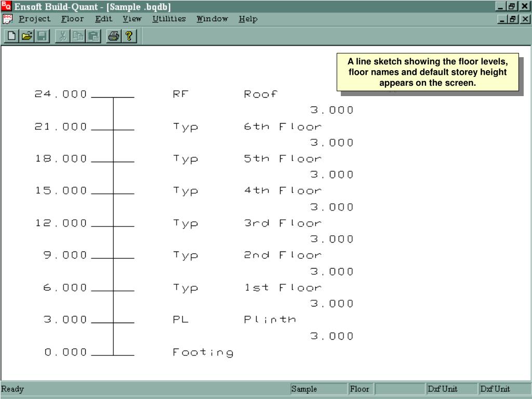Viewport: 532px width, 399px height.
Task: Open the Project menu
Action: [35, 19]
